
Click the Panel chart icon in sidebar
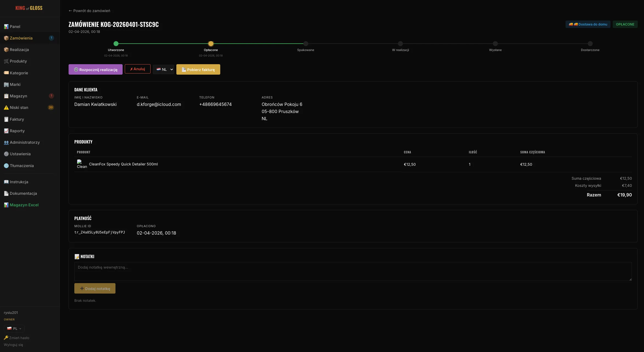[x=6, y=27]
